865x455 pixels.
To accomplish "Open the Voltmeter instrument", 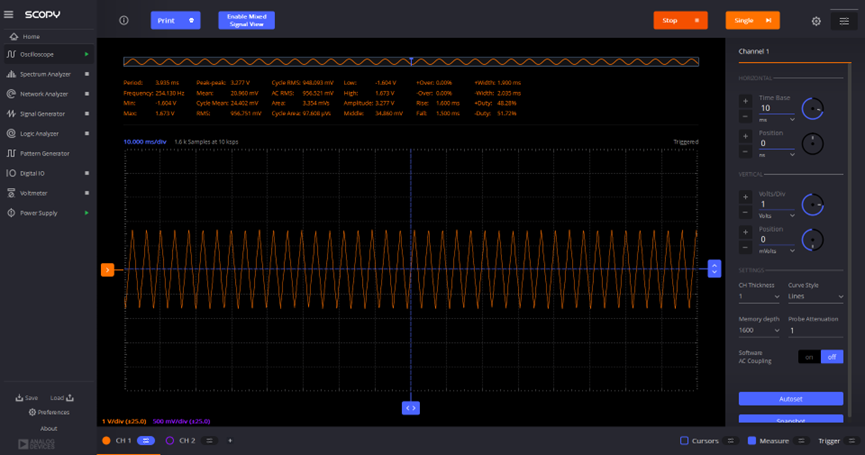I will [27, 193].
